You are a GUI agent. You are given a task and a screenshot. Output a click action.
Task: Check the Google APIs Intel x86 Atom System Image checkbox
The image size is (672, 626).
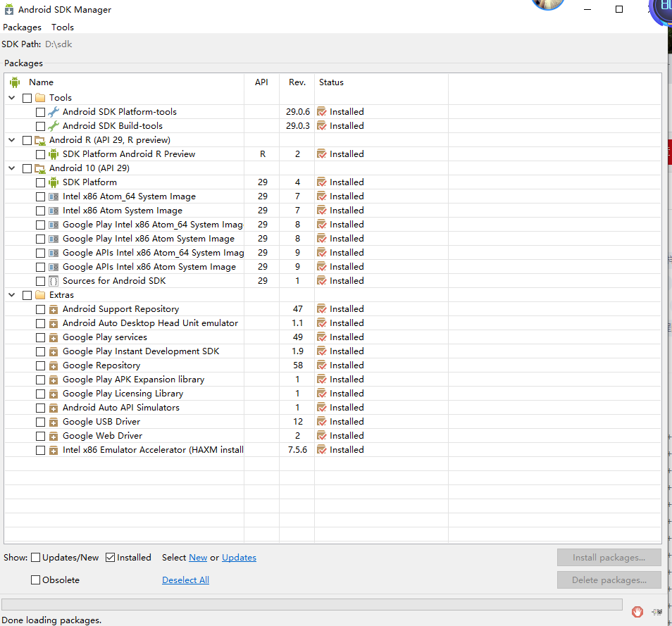[40, 268]
